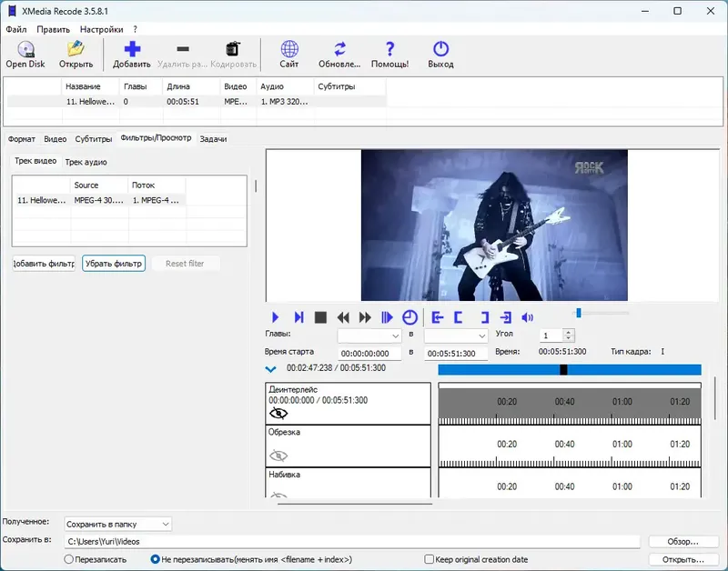Click the Убрать фильтр button
The height and width of the screenshot is (571, 728).
[x=114, y=264]
